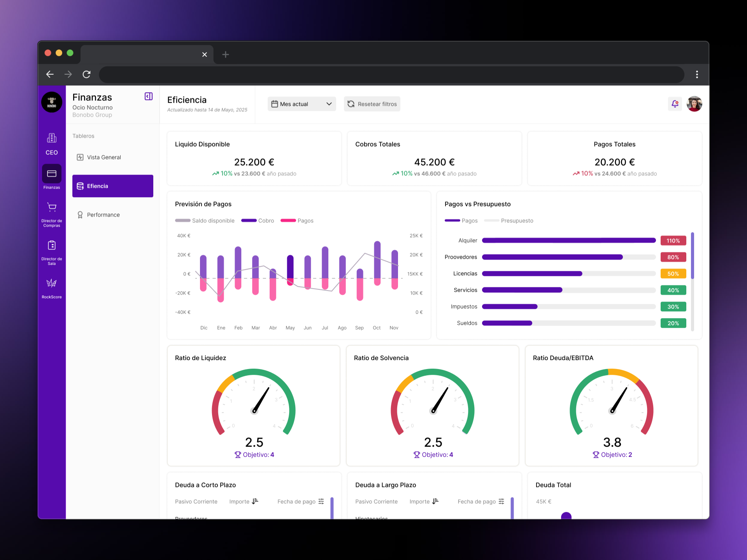Toggle Cobro legend series
This screenshot has height=560, width=747.
point(258,220)
